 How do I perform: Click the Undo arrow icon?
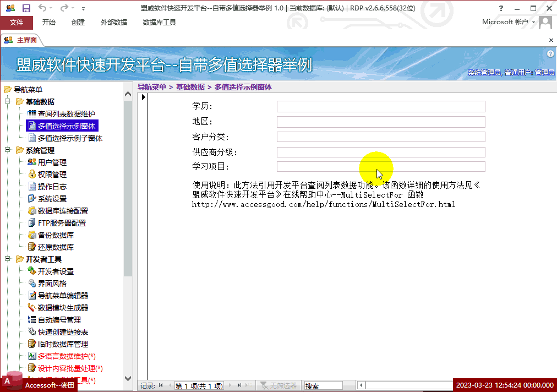[x=42, y=8]
